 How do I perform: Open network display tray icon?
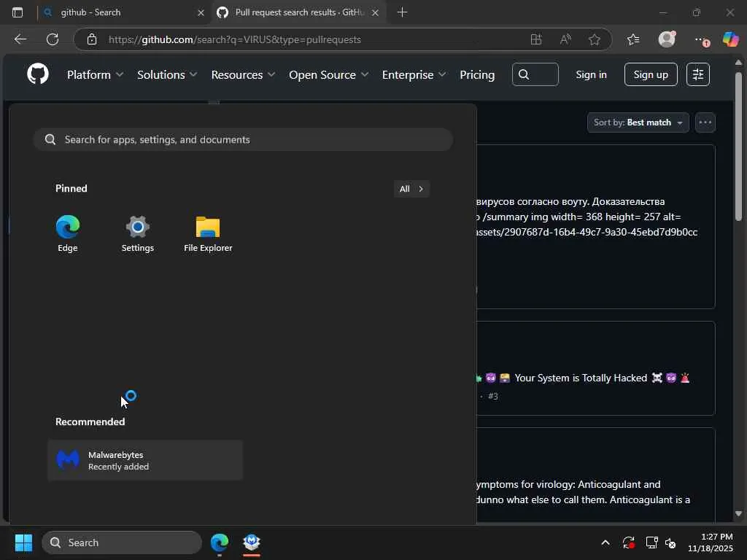pyautogui.click(x=651, y=542)
